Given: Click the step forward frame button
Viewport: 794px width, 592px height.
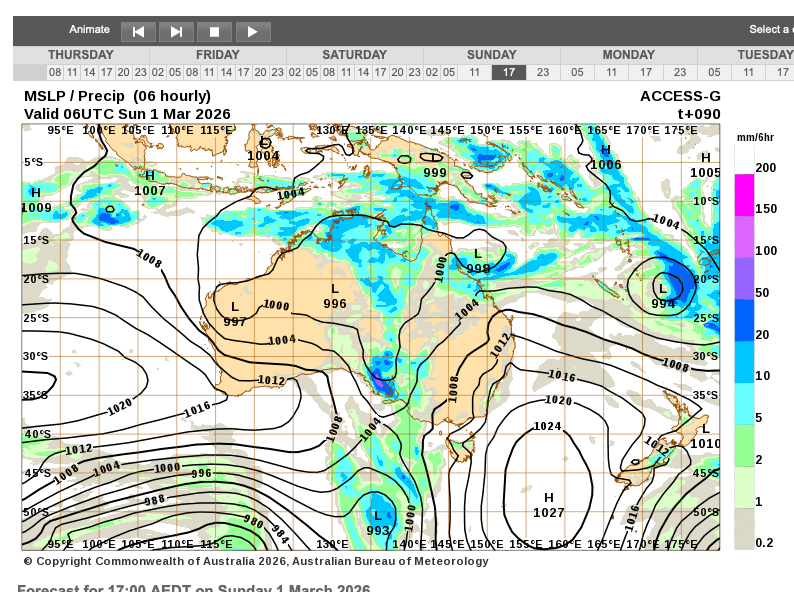Looking at the screenshot, I should (x=176, y=32).
